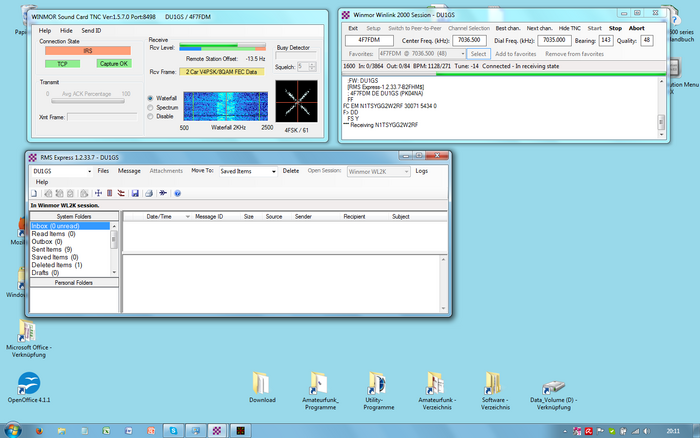Click the greyed-out reply icon in toolbar
Screen dimensions: 700x438
click(48, 193)
